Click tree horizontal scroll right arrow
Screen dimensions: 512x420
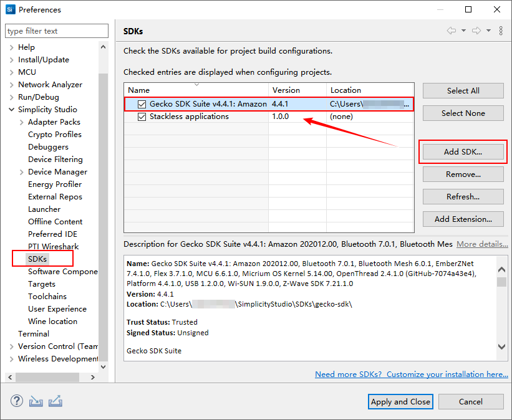coord(93,377)
